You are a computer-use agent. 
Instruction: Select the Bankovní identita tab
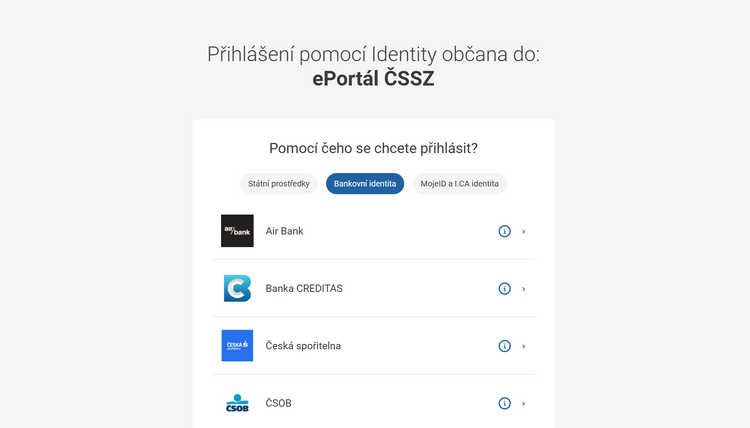click(365, 184)
